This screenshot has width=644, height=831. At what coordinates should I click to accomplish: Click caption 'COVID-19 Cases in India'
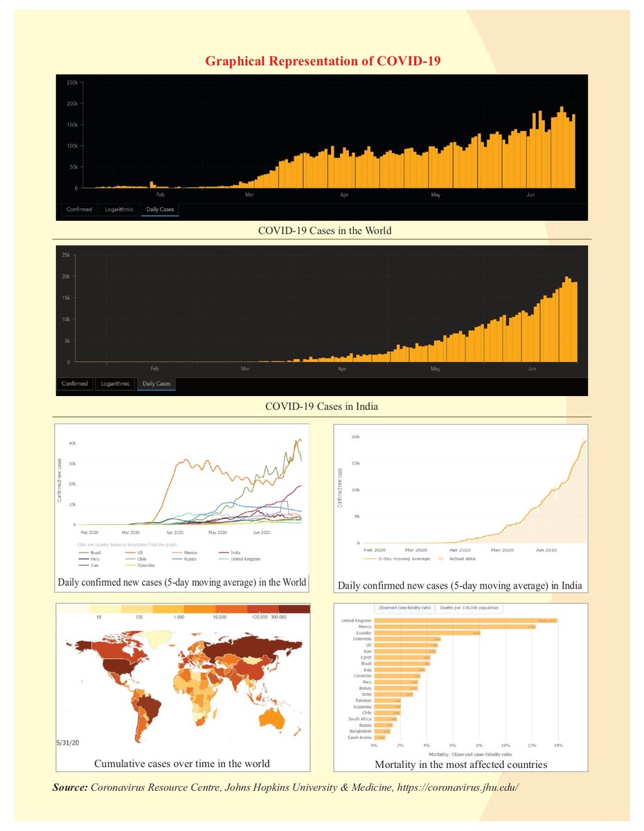point(321,406)
